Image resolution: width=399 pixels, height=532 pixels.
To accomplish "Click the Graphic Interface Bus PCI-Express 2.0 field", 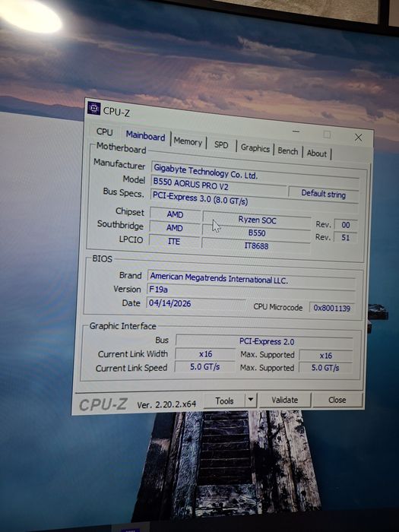I will [x=264, y=342].
